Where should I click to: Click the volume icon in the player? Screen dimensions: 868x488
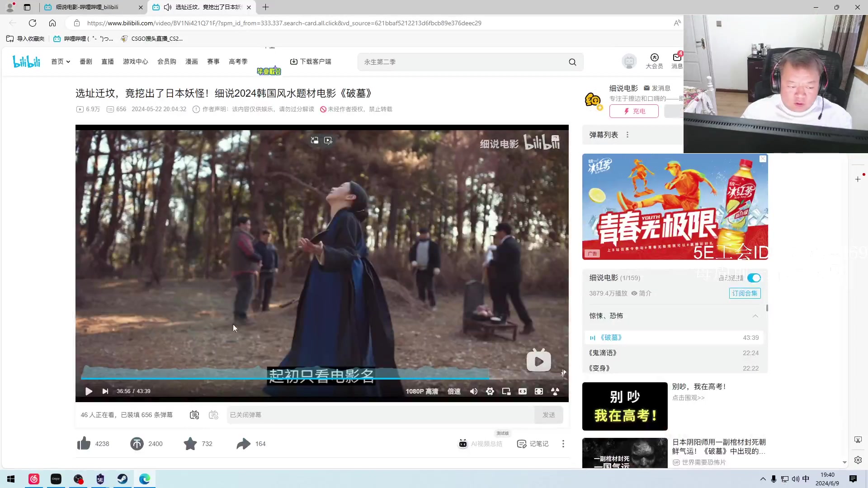[x=473, y=391]
